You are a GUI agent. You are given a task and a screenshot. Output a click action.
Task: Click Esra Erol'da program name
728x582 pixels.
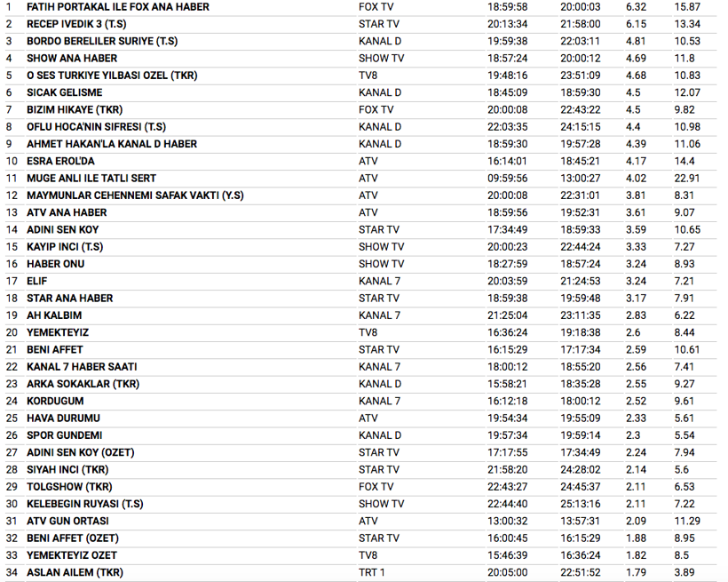pos(60,161)
